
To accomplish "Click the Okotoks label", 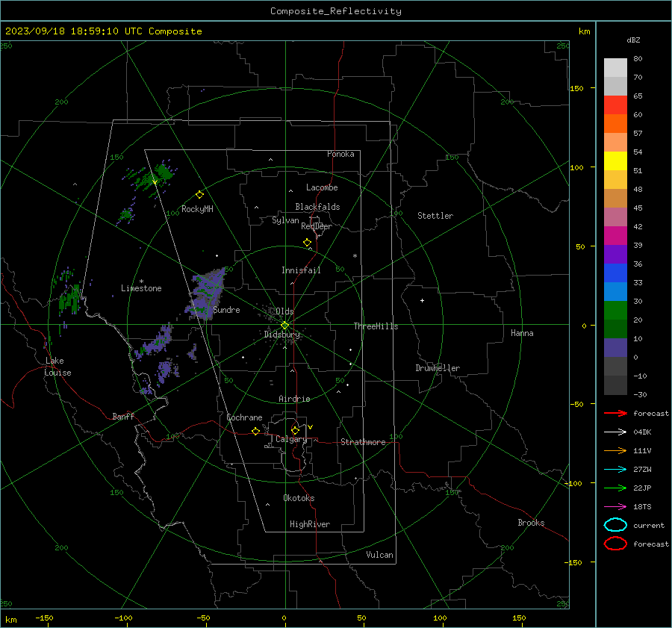I will click(x=299, y=498).
